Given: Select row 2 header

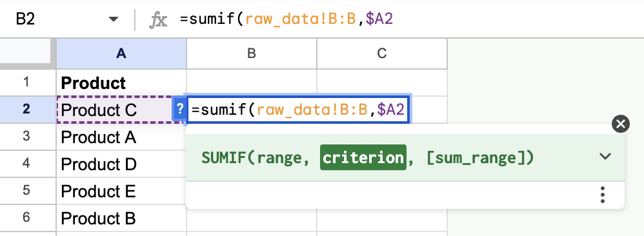Looking at the screenshot, I should click(26, 109).
